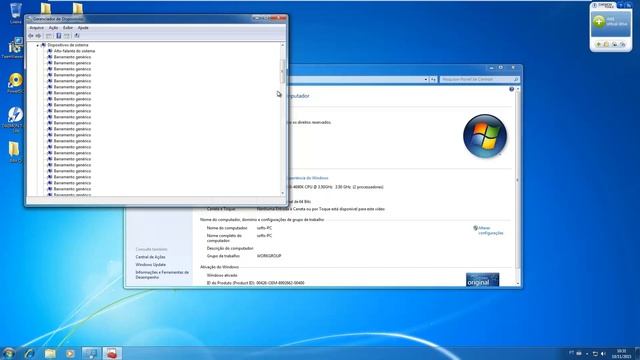Image resolution: width=640 pixels, height=360 pixels.
Task: Click the System window scrollbar down arrow
Action: tap(518, 283)
